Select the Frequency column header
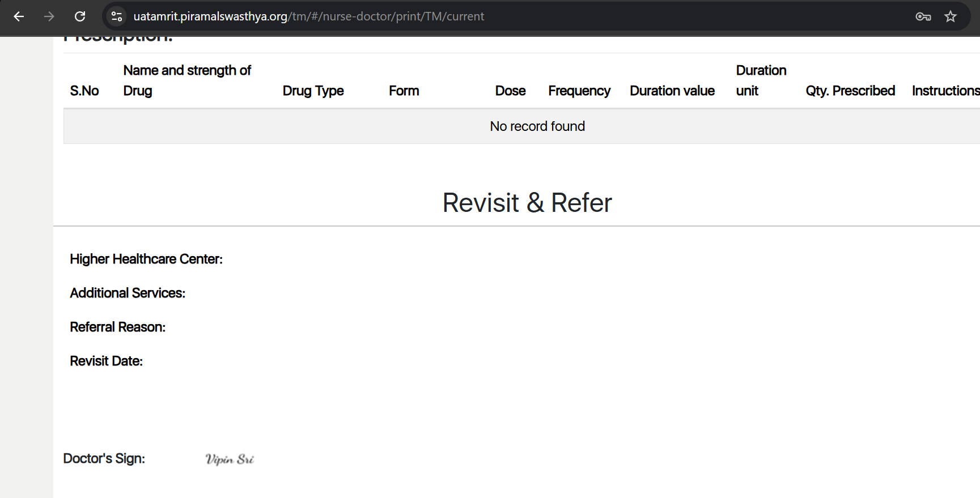980x498 pixels. (579, 91)
